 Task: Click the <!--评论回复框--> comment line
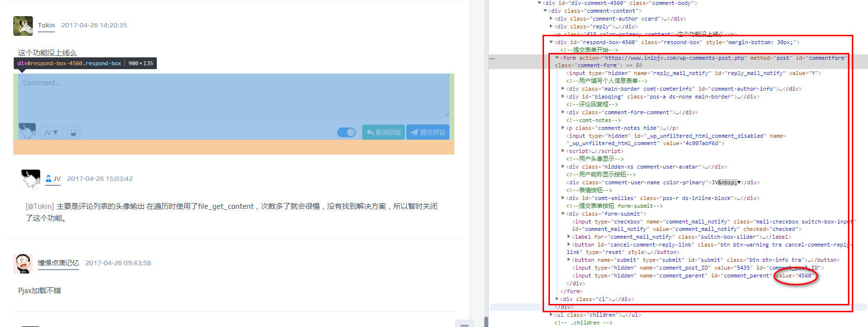coord(593,104)
